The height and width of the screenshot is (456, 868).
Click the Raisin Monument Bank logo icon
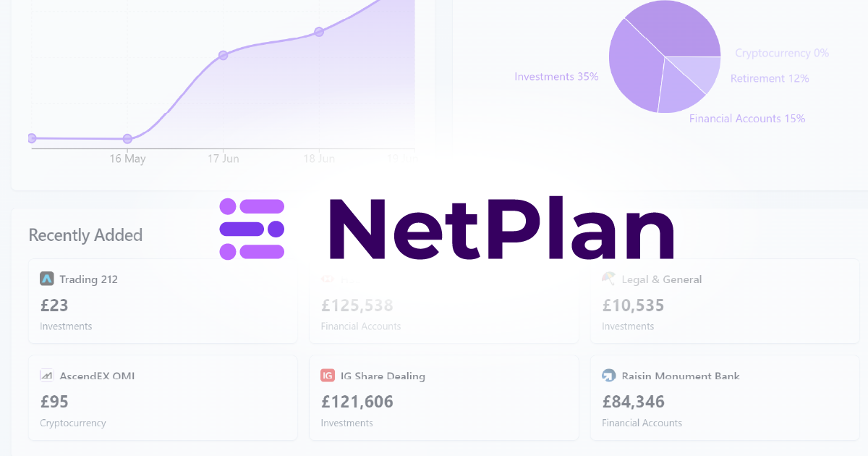(x=608, y=376)
